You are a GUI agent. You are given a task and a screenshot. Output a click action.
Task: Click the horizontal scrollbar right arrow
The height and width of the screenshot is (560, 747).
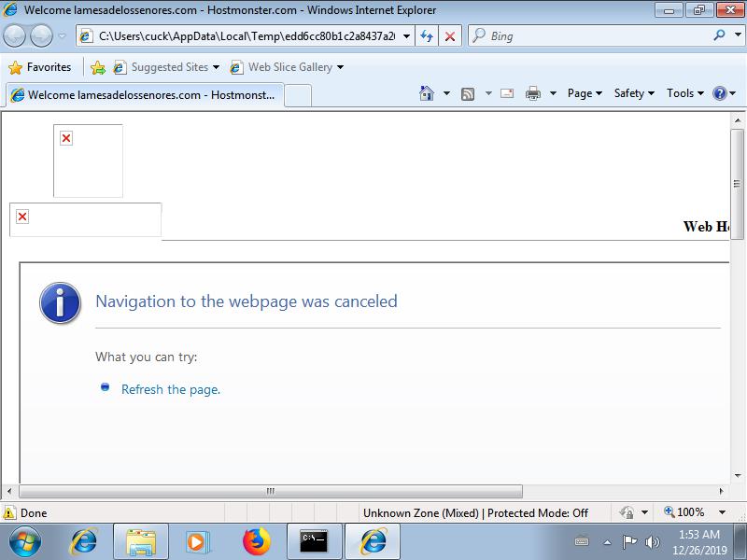tap(721, 491)
